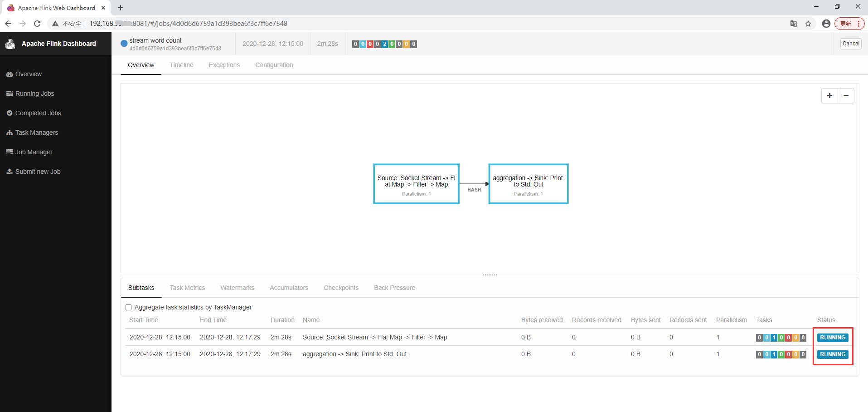Click the Parallelism column header
Viewport: 868px width, 412px height.
click(732, 320)
